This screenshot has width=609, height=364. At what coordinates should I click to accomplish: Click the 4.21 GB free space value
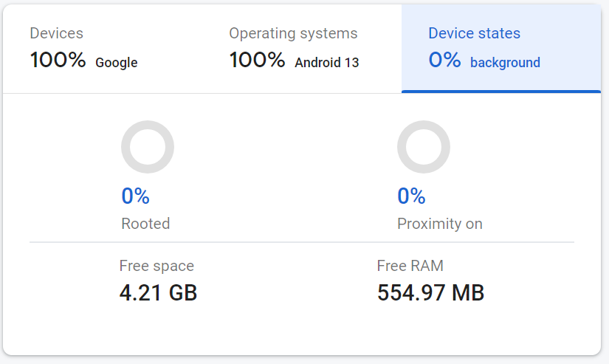tap(158, 293)
